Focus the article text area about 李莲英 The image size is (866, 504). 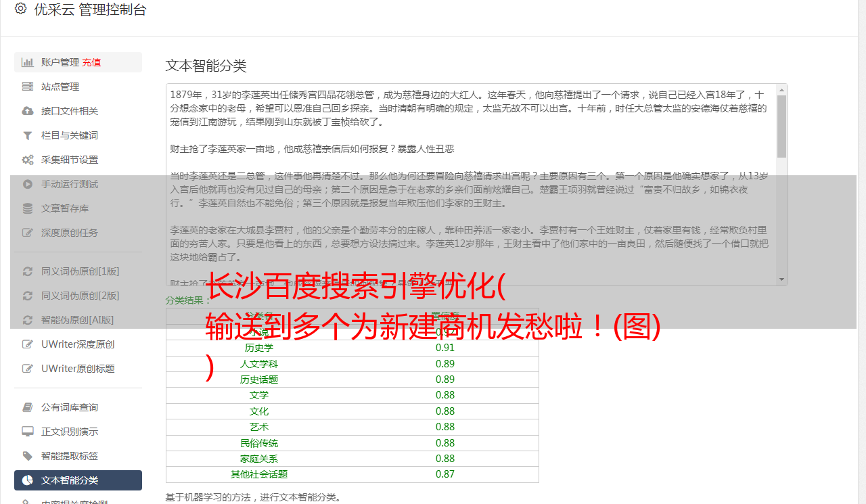pos(476,185)
